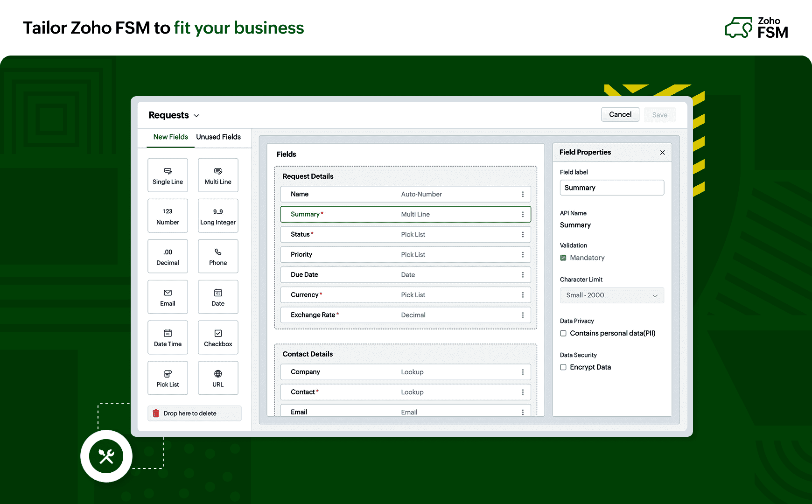This screenshot has width=812, height=504.
Task: Open options menu for the Currency row
Action: click(523, 295)
